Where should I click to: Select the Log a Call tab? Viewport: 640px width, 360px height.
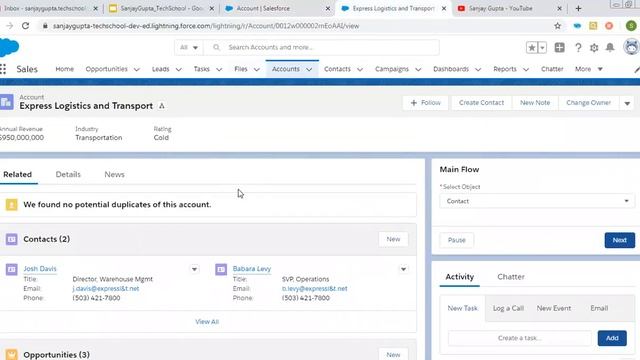click(x=508, y=308)
